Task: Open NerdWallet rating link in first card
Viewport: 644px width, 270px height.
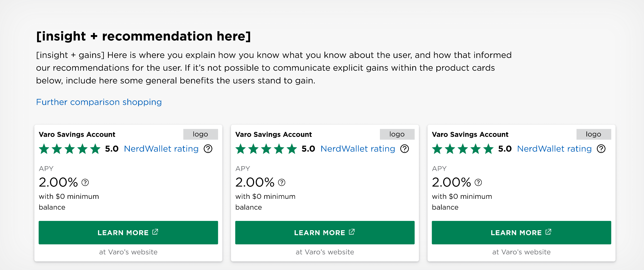Action: coord(161,149)
